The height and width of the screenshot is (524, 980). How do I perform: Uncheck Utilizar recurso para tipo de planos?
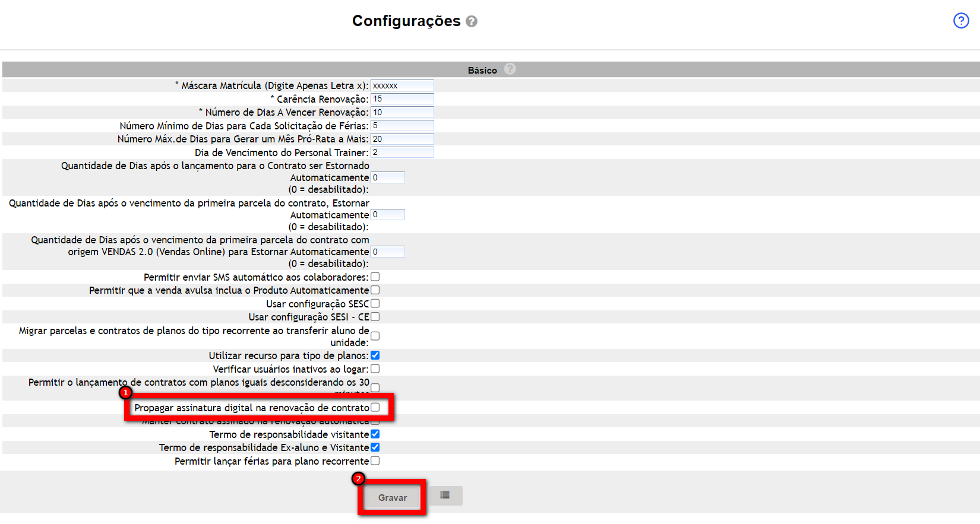(x=375, y=355)
